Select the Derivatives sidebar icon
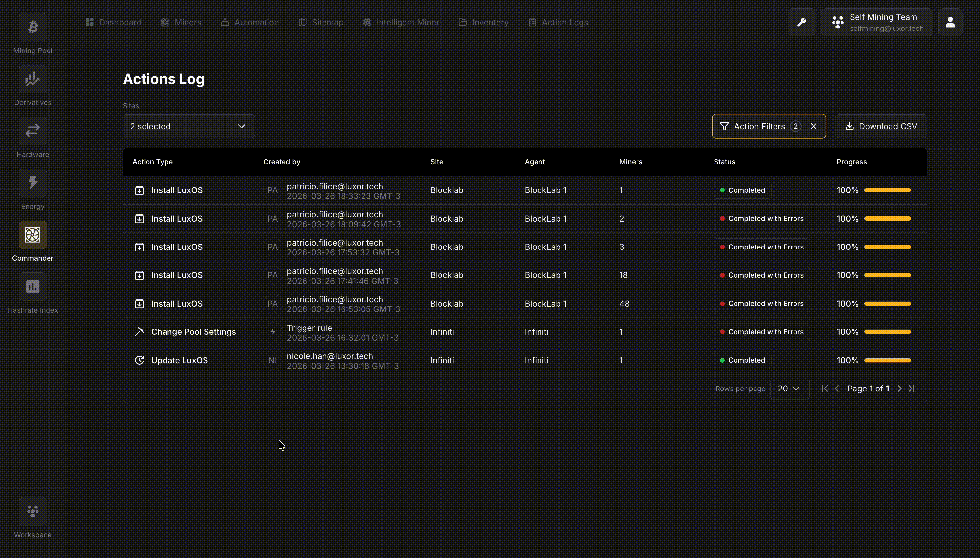The height and width of the screenshot is (558, 980). (x=32, y=79)
